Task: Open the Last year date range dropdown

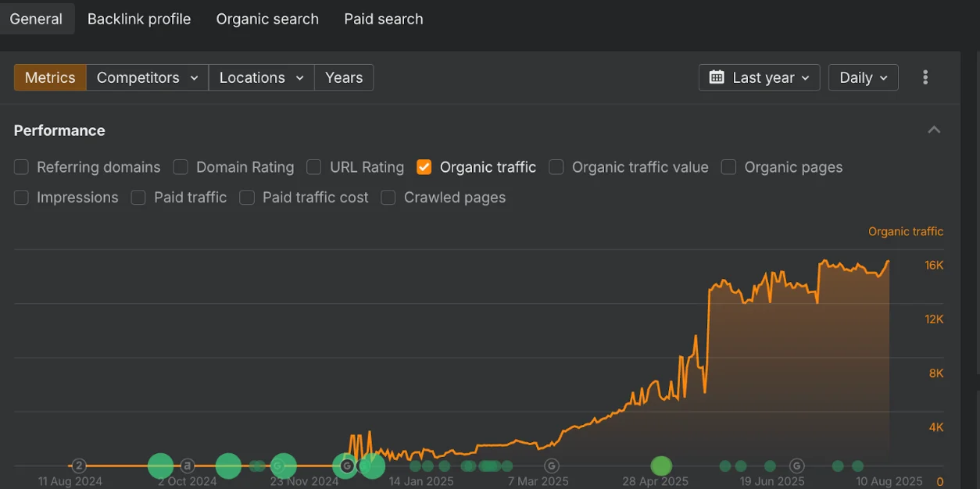Action: point(759,77)
